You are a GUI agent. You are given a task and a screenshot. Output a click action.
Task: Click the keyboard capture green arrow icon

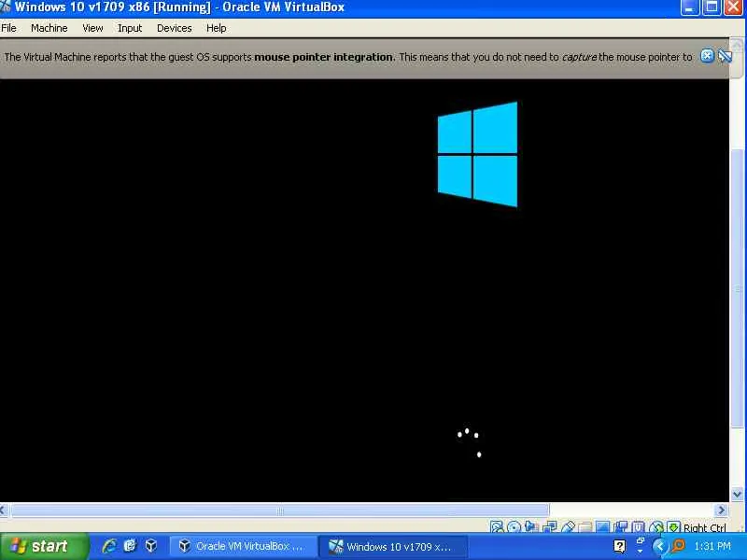click(x=673, y=527)
